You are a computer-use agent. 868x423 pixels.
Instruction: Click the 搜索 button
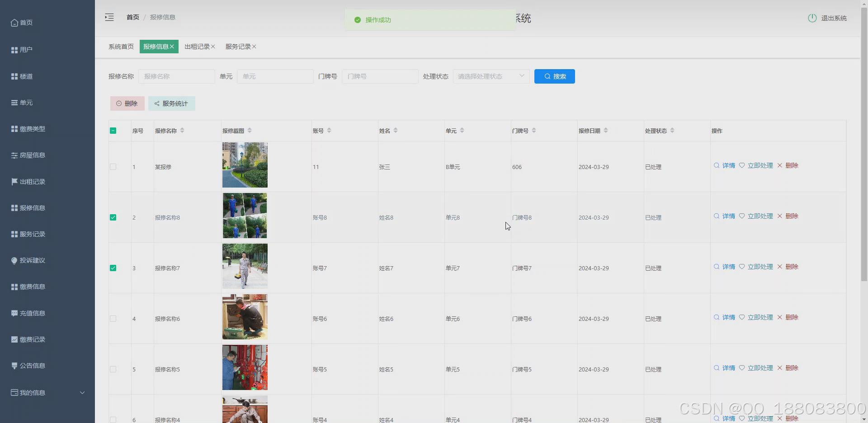click(554, 76)
